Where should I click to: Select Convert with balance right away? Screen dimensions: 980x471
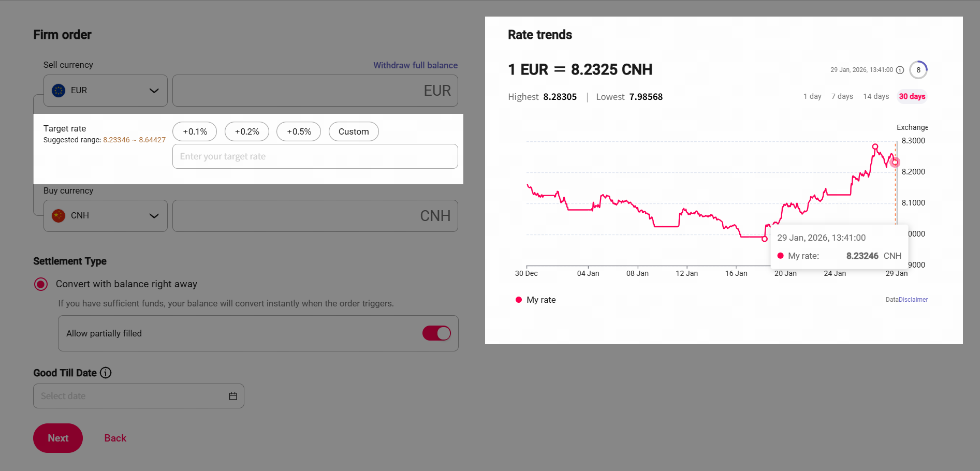pyautogui.click(x=41, y=284)
